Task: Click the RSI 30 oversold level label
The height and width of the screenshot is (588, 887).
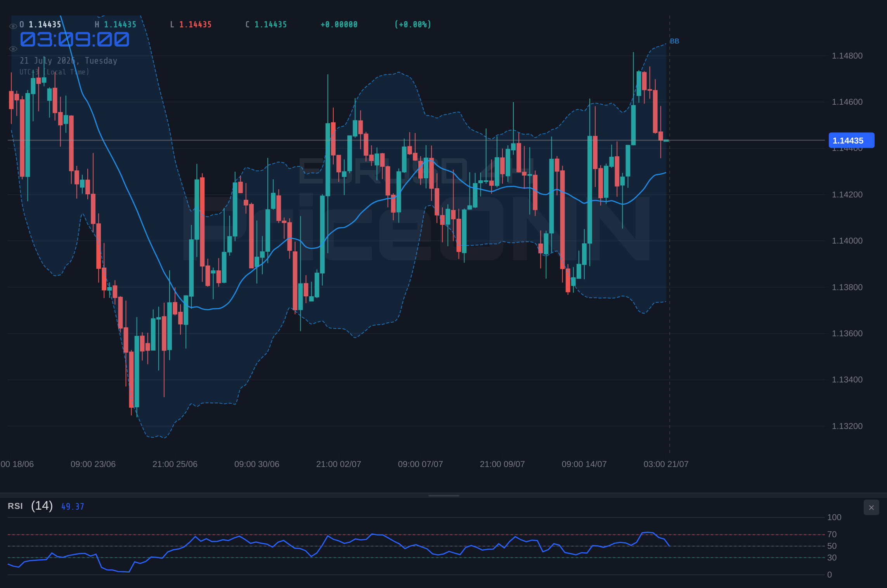Action: coord(832,558)
